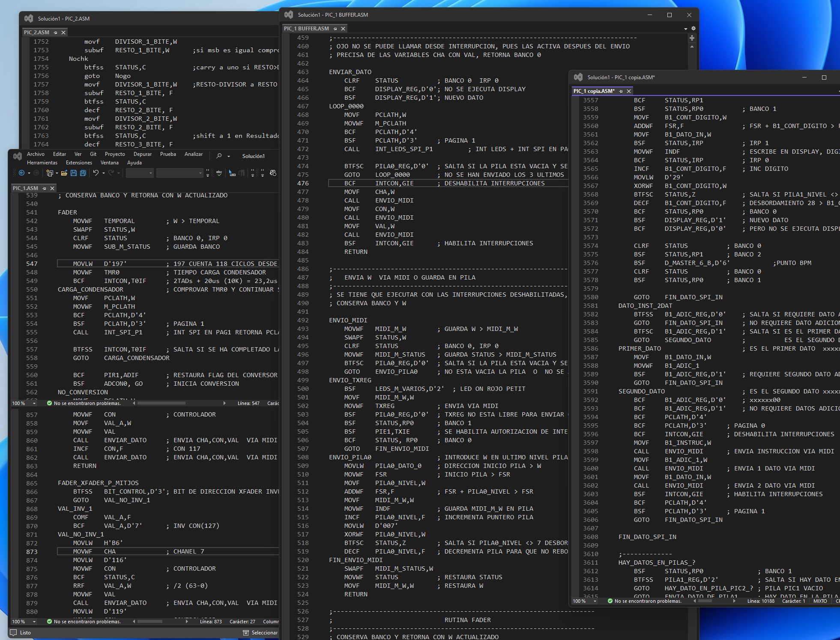Click the spell checker abc icon
The image size is (840, 640).
pos(219,173)
